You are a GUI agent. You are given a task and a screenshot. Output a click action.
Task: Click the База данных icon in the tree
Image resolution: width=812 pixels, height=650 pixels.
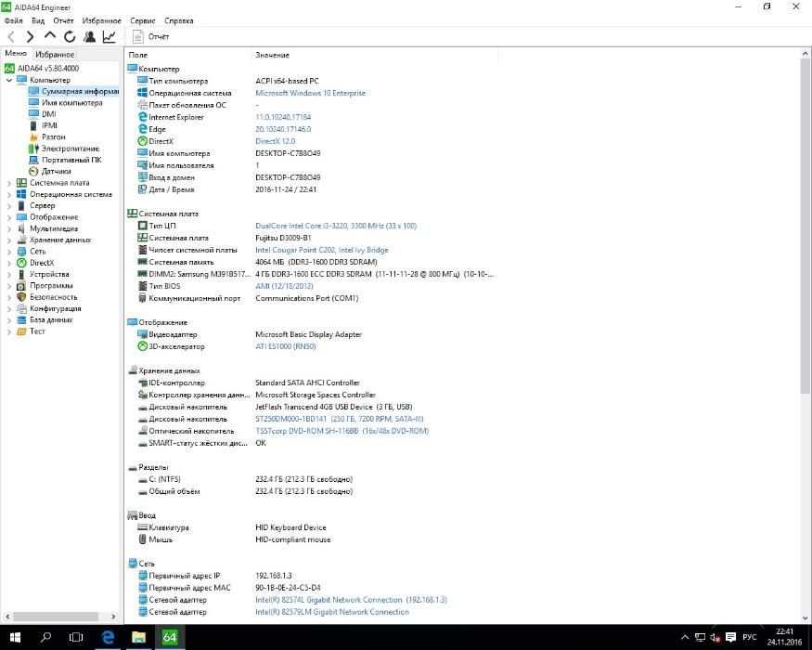coord(21,319)
